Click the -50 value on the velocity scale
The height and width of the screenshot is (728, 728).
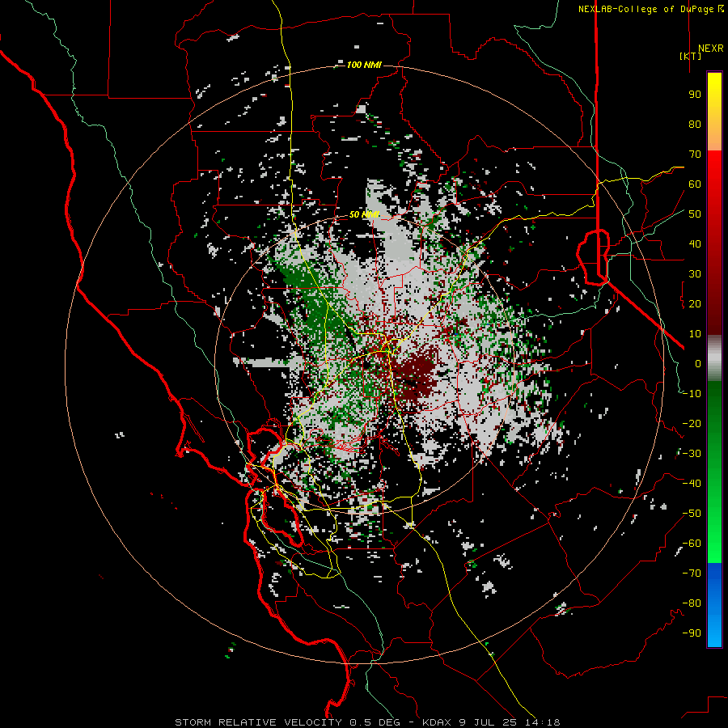692,514
